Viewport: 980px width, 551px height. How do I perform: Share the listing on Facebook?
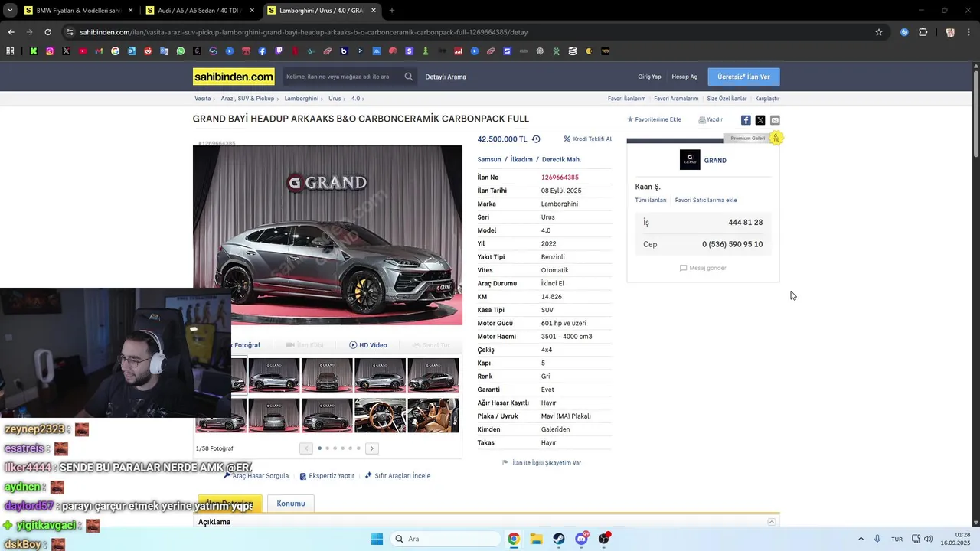(x=746, y=120)
